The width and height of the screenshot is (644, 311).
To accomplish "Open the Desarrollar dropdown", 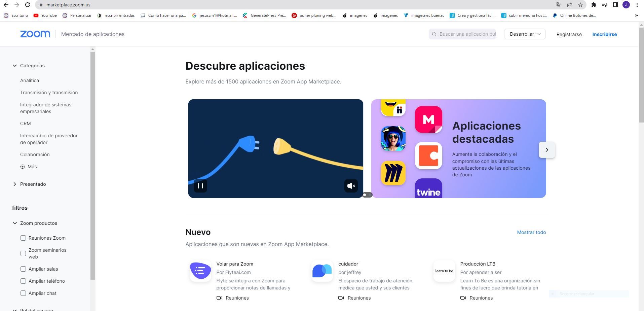I will (525, 34).
